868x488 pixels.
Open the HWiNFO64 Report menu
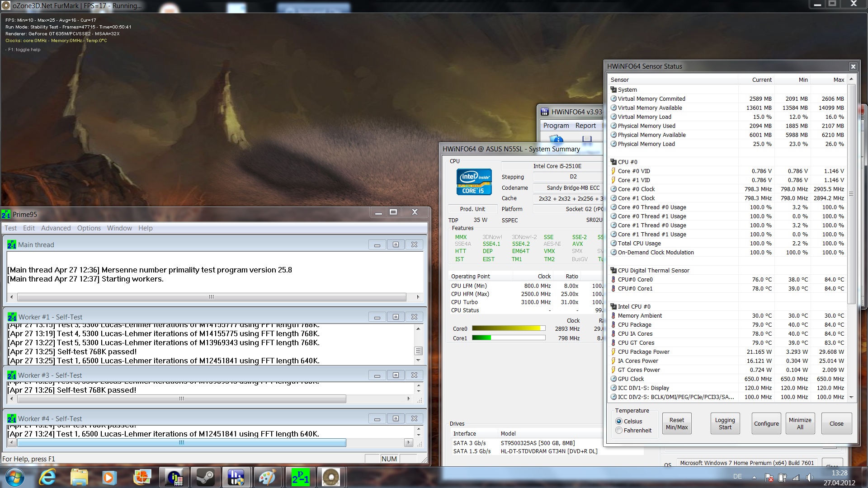tap(585, 126)
